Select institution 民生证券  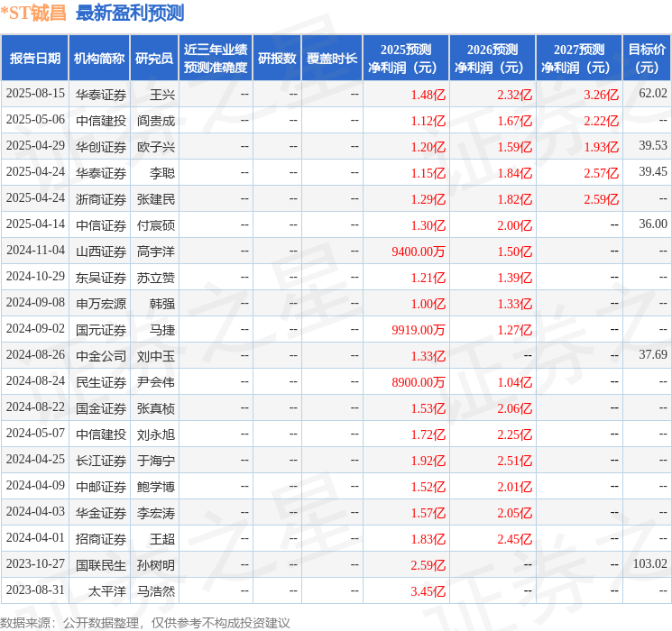coord(101,382)
